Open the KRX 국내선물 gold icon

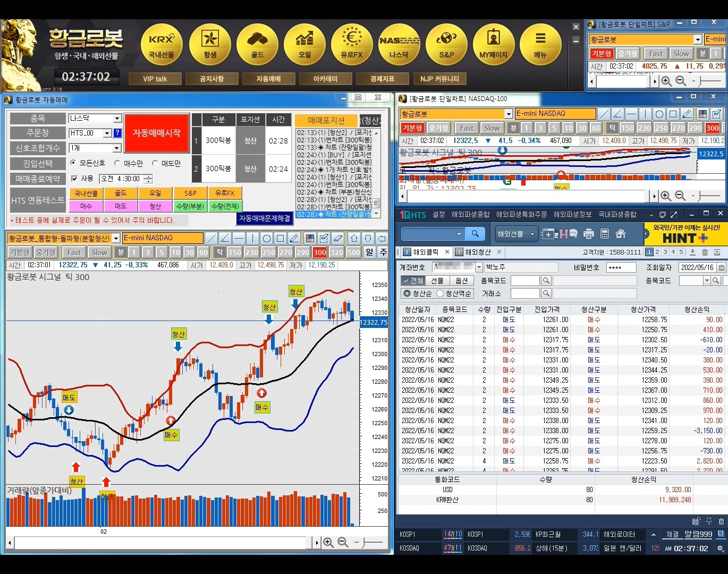pos(162,45)
